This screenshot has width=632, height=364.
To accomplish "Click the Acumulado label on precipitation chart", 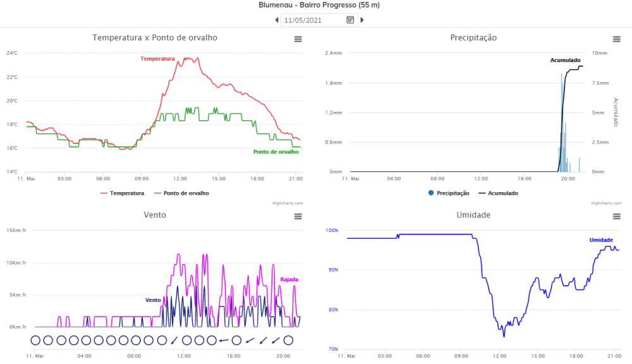I will [x=566, y=60].
